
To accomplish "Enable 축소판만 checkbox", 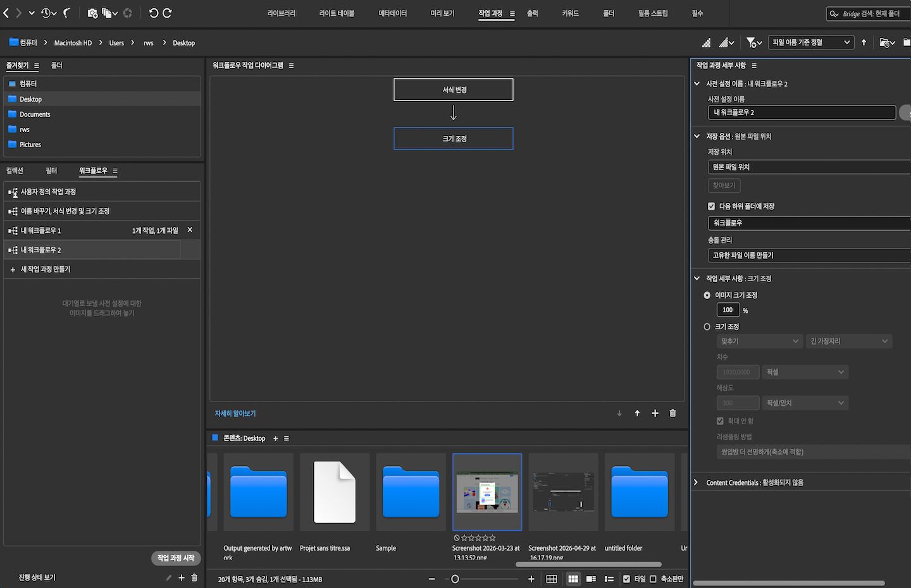I will coord(653,579).
